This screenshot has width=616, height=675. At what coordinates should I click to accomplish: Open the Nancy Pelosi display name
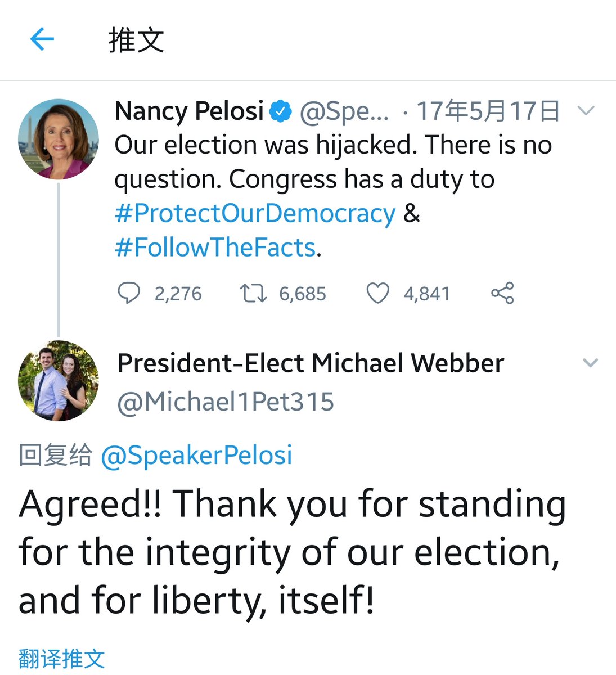click(x=189, y=111)
